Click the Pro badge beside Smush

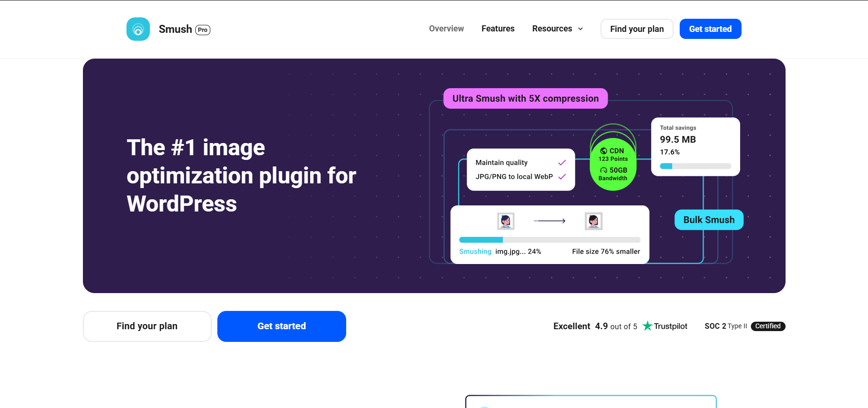point(203,30)
